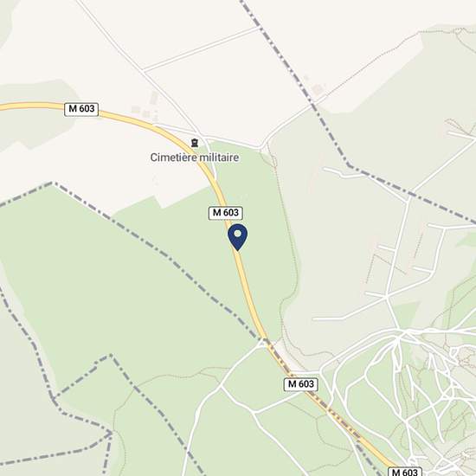Select the star-shaped street hub in the town area
476x476 pixels.
click(x=402, y=332)
